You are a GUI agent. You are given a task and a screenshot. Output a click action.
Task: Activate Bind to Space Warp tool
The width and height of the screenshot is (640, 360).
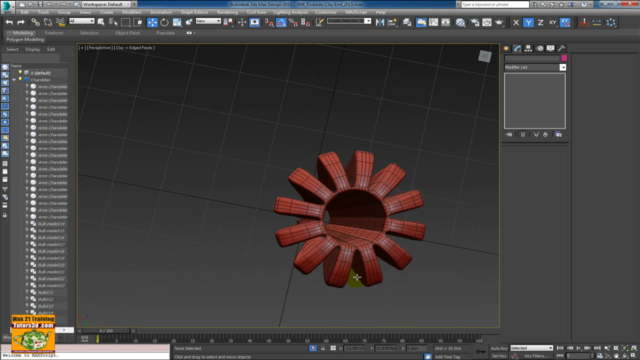pos(60,22)
